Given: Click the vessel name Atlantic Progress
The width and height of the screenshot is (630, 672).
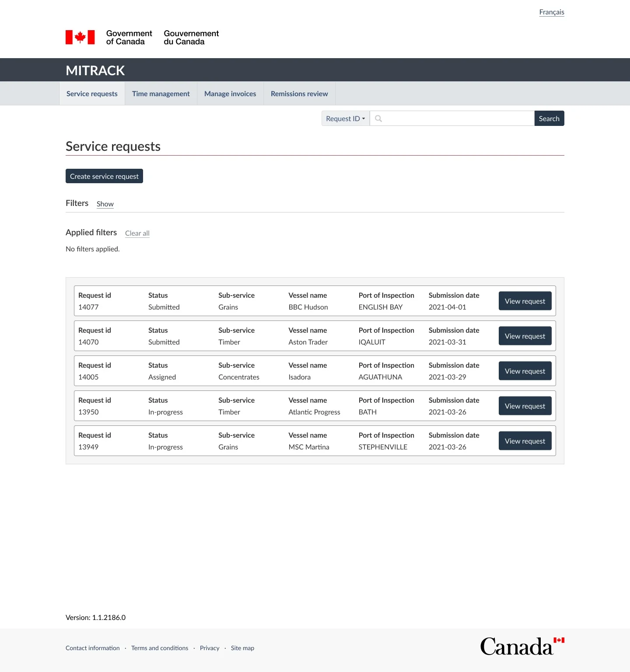Looking at the screenshot, I should pos(314,412).
